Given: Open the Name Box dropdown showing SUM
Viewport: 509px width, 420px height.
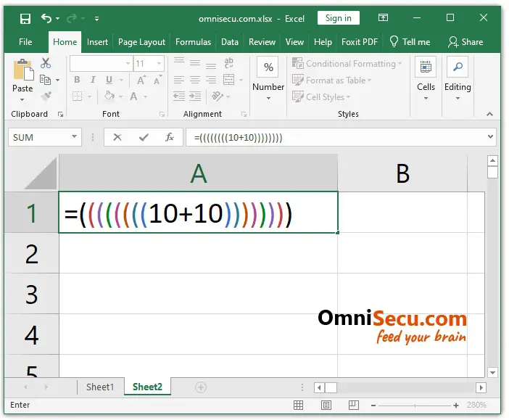Looking at the screenshot, I should pos(75,137).
